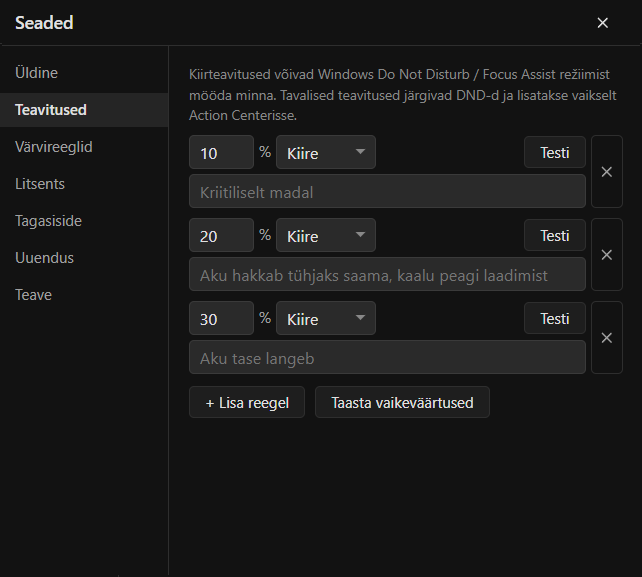642x577 pixels.
Task: Remove the 10% notification rule
Action: point(607,172)
